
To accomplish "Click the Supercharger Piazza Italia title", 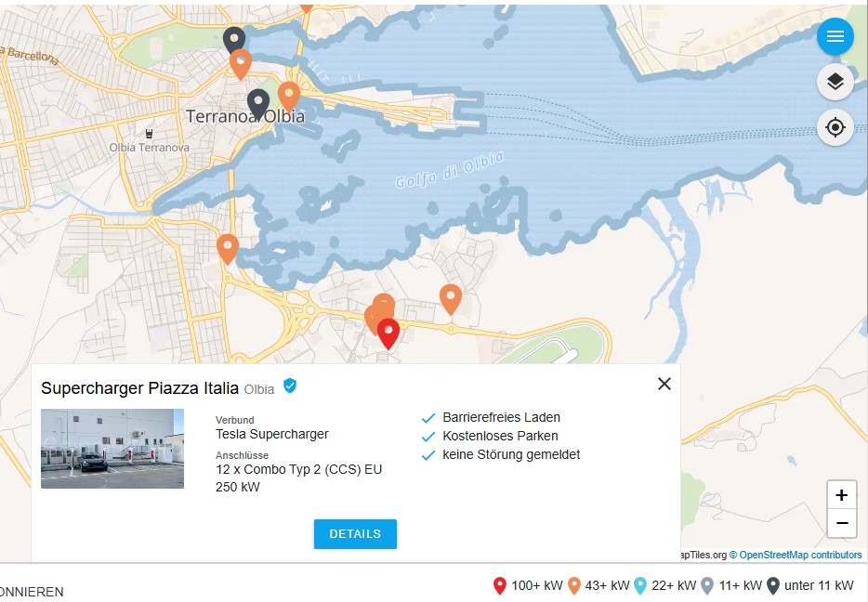I will click(139, 387).
